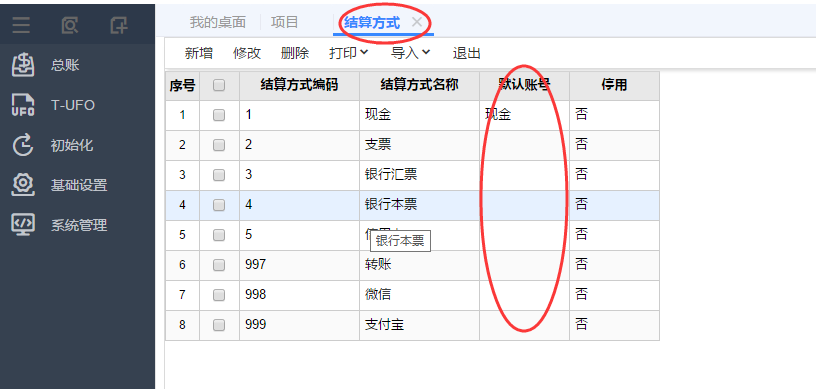Click the 默认账号 cell showing 现金

pyautogui.click(x=524, y=115)
